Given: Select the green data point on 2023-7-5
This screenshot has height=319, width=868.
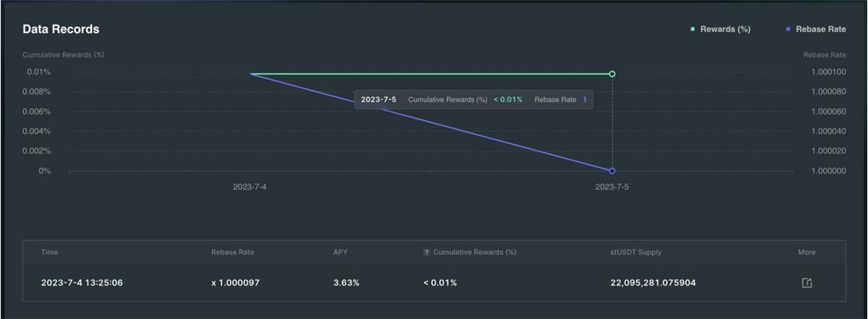Looking at the screenshot, I should [x=612, y=74].
